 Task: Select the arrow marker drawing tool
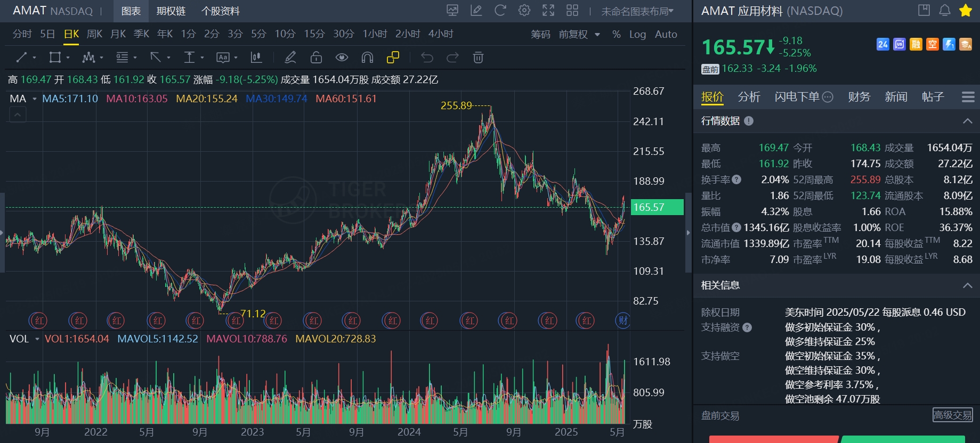156,58
